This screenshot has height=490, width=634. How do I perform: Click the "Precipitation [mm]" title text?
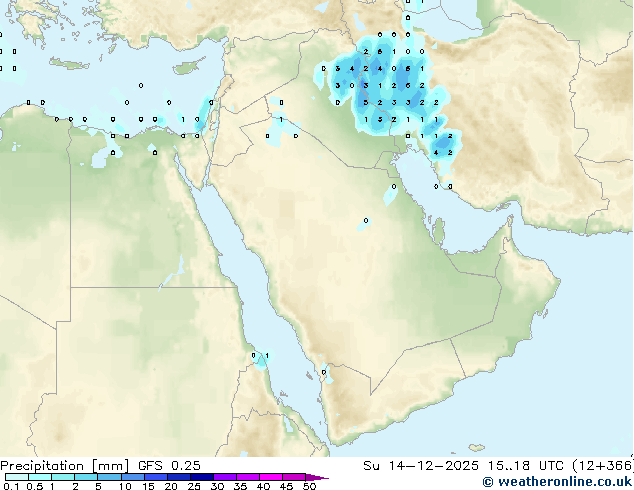click(x=65, y=466)
